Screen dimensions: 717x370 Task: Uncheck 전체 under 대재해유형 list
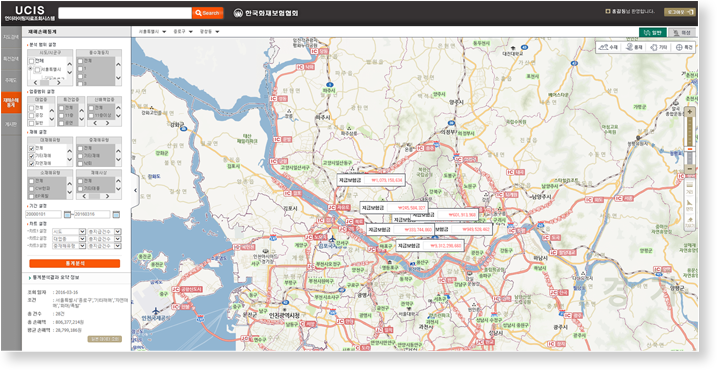coord(31,148)
